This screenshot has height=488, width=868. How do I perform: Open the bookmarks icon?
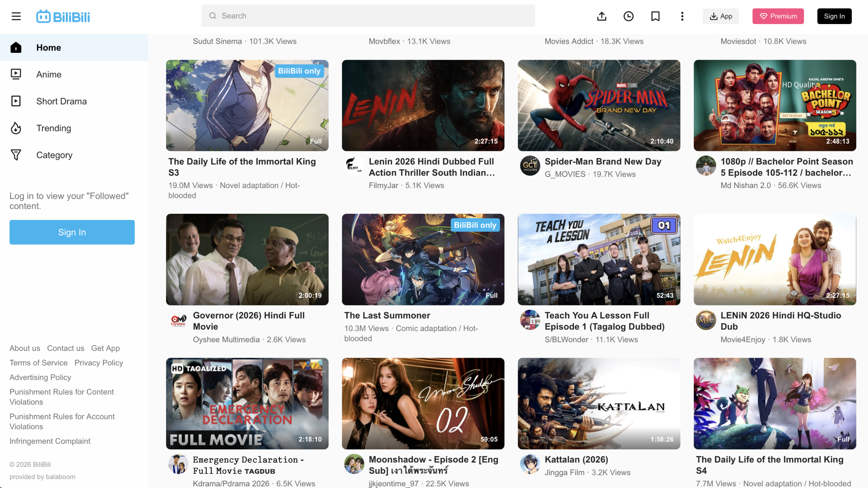[655, 16]
